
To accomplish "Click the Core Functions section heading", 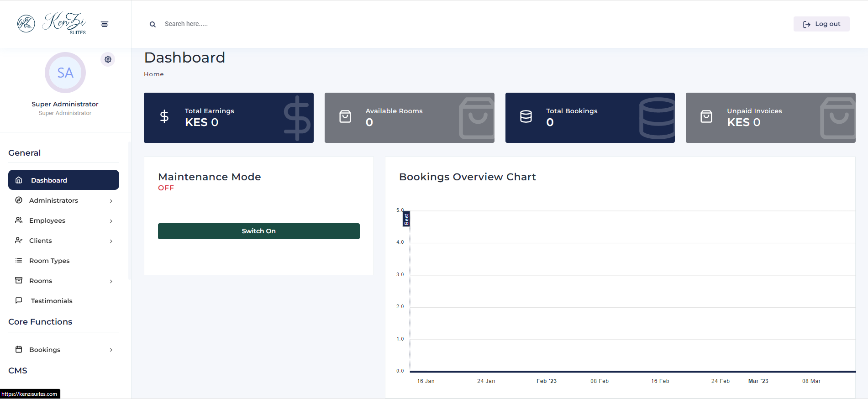I will (40, 322).
